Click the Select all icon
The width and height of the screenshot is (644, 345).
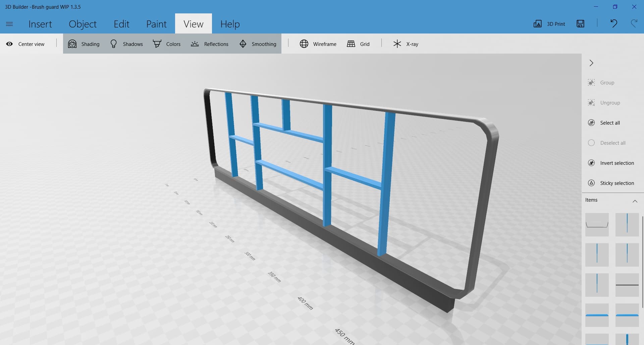click(591, 123)
